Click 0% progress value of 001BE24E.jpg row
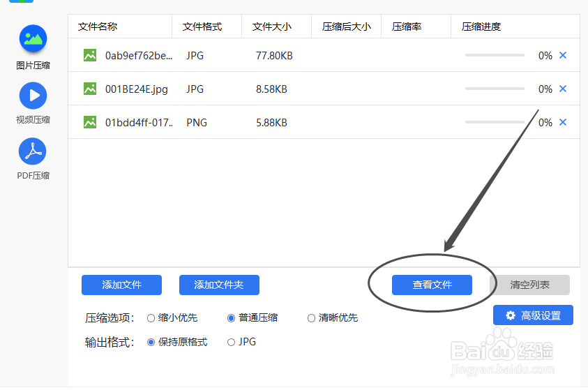Viewport: 588px width, 390px height. click(x=545, y=89)
